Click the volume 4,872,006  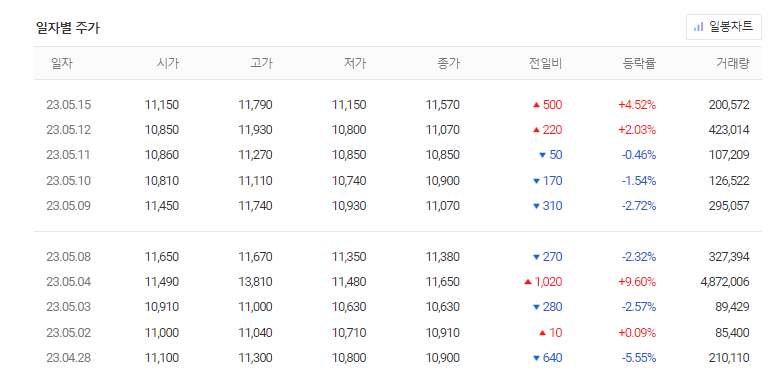725,282
